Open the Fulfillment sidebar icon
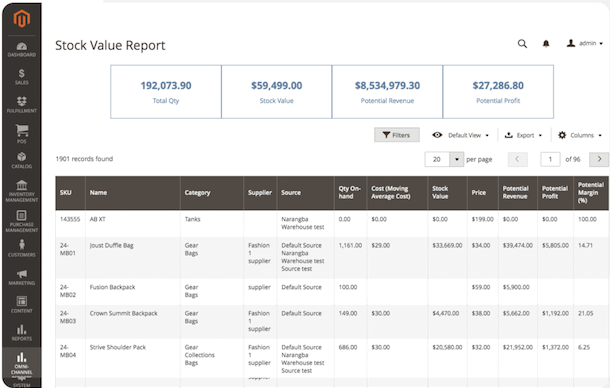This screenshot has height=388, width=610. coord(21,105)
